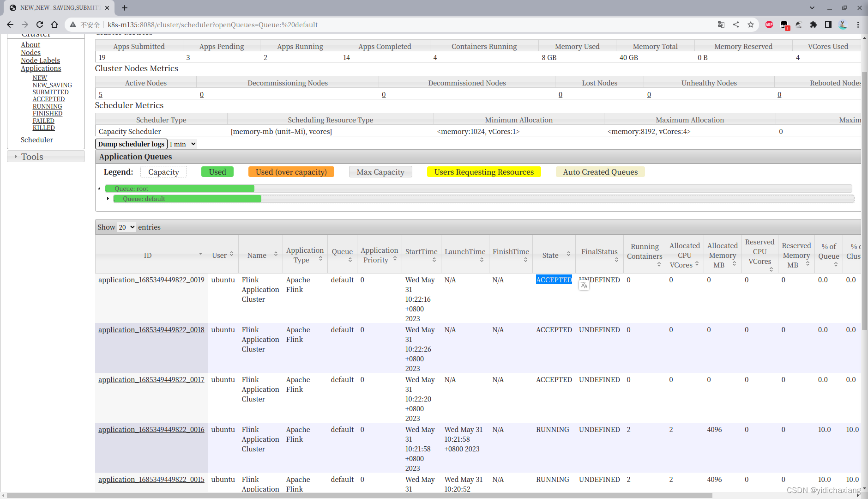Sort by FinishTime column
The height and width of the screenshot is (499, 868).
(511, 255)
